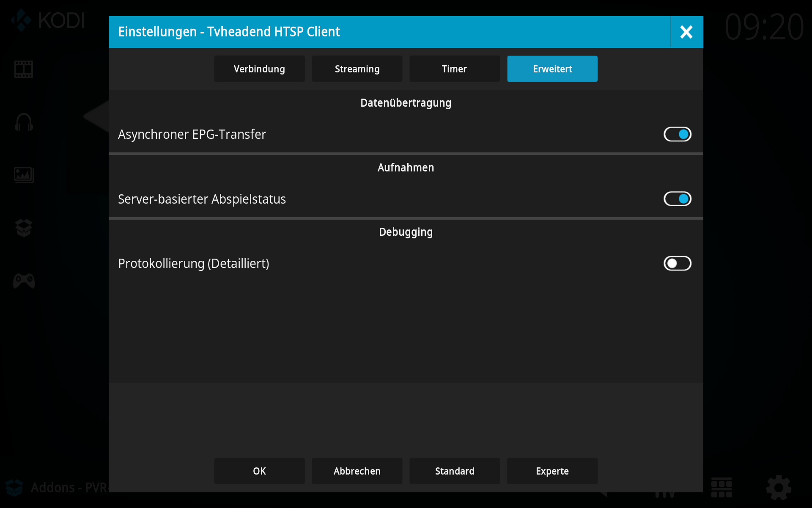Click the dialog title Einstellungen - Tvheadend HTSP Client
Viewport: 812px width, 508px height.
click(229, 32)
